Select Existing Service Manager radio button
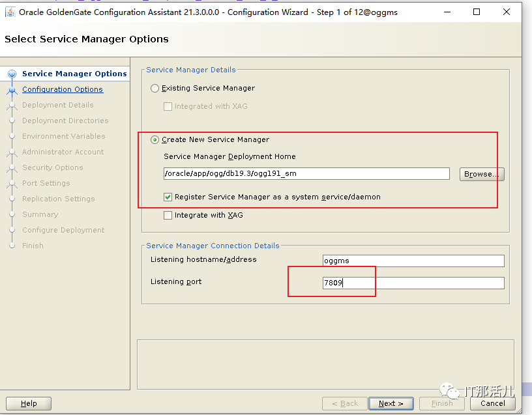Viewport: 532px width, 415px height. [x=155, y=88]
